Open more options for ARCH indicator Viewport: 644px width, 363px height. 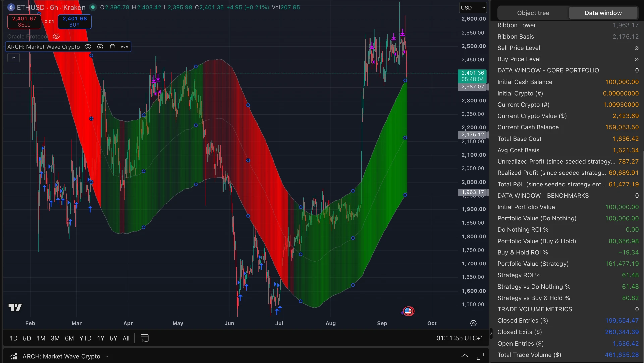pyautogui.click(x=124, y=47)
